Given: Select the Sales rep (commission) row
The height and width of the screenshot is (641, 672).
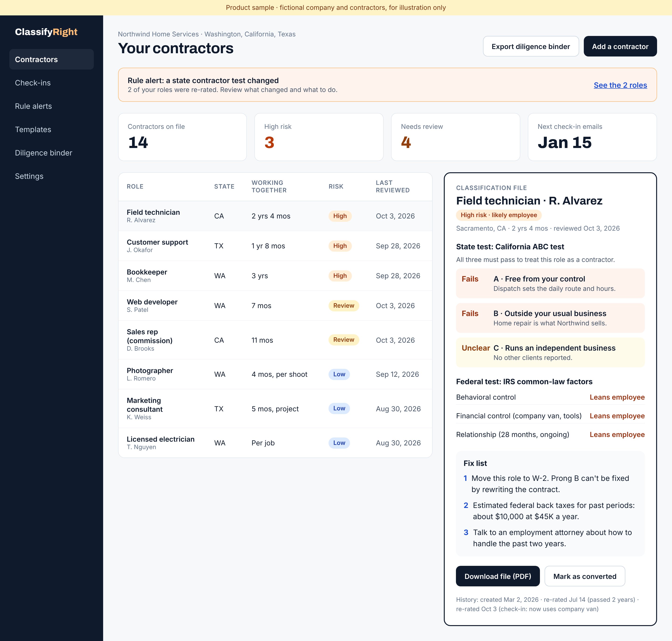Looking at the screenshot, I should tap(275, 340).
